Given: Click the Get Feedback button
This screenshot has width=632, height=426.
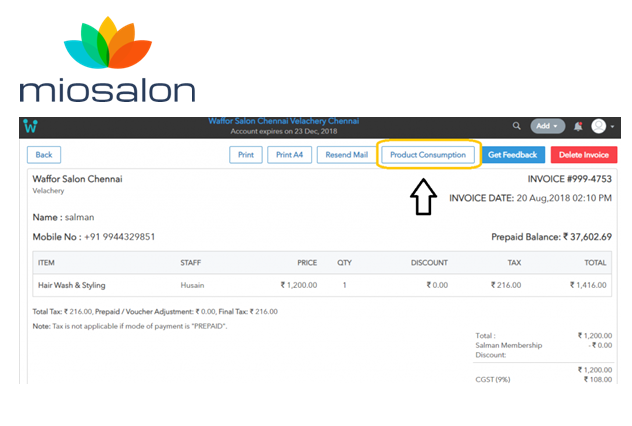Looking at the screenshot, I should 513,155.
